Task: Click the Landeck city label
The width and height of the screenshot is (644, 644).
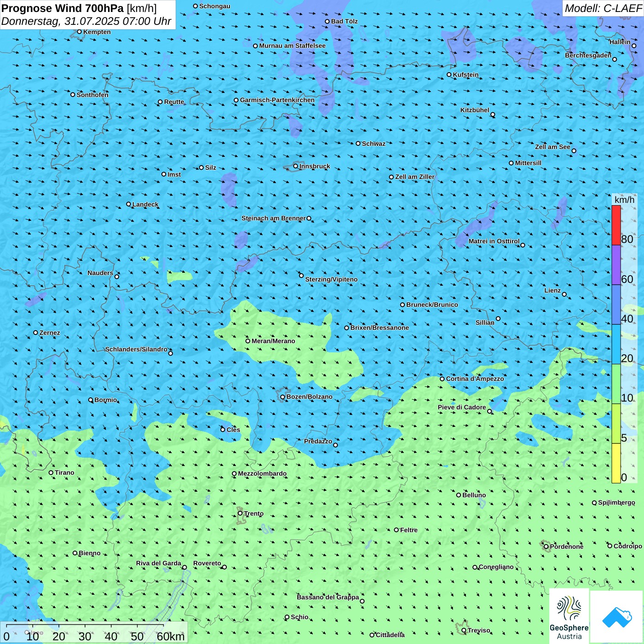Action: point(145,204)
